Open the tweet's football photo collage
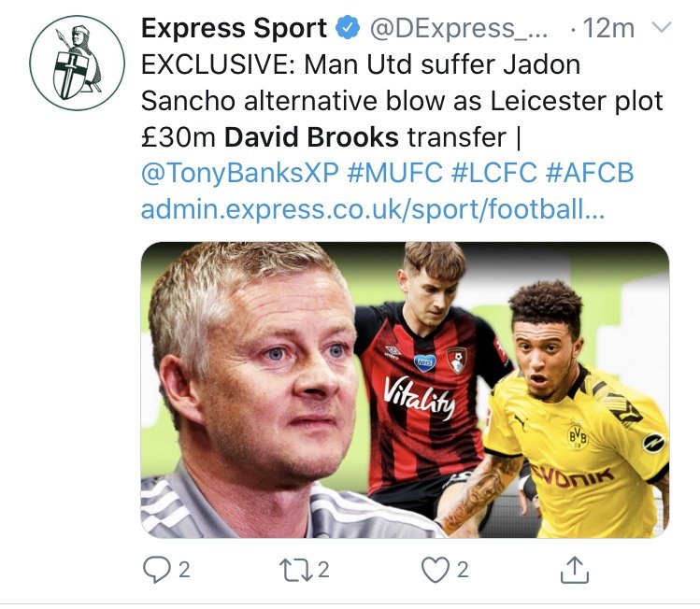The height and width of the screenshot is (609, 700). (405, 389)
